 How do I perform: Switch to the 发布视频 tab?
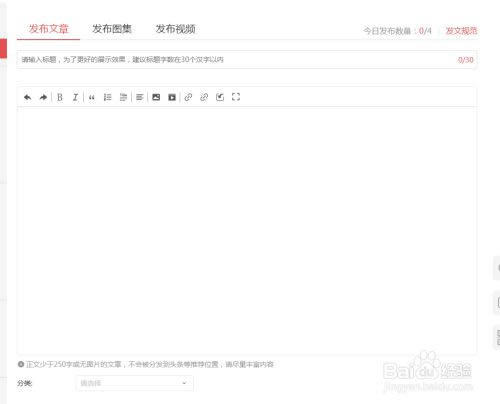coord(175,29)
